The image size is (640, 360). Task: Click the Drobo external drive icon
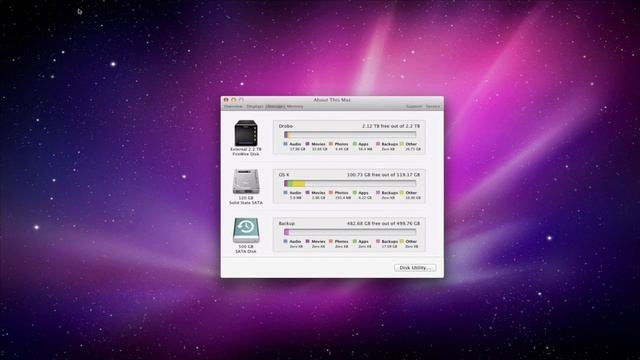pyautogui.click(x=246, y=133)
